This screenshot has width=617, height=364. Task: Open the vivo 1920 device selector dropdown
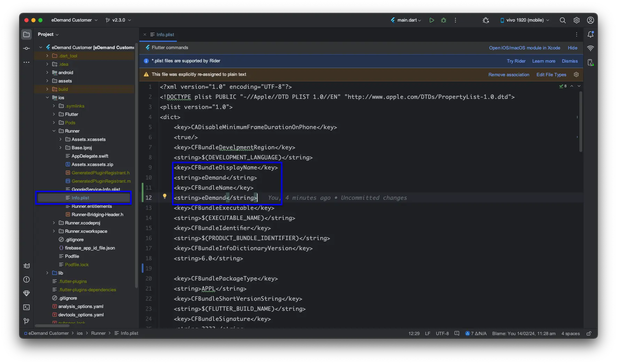click(525, 20)
